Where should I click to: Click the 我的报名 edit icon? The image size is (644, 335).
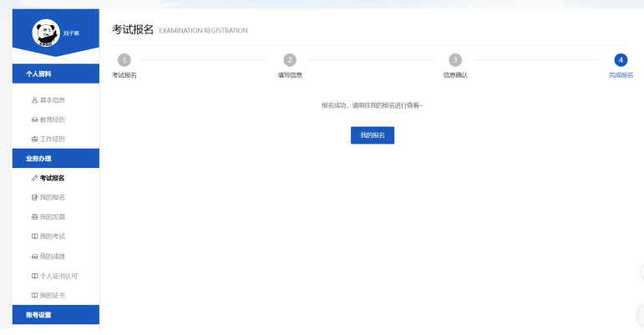(34, 197)
